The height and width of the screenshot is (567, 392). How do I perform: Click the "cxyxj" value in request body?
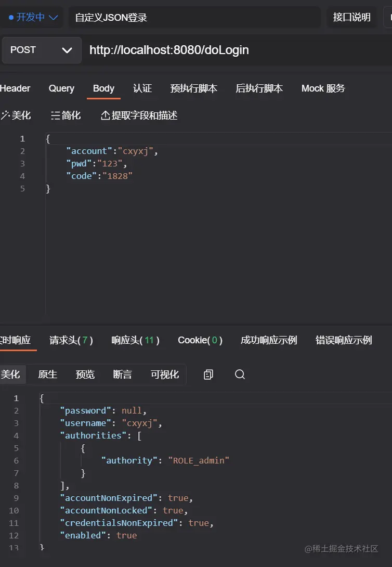point(136,151)
